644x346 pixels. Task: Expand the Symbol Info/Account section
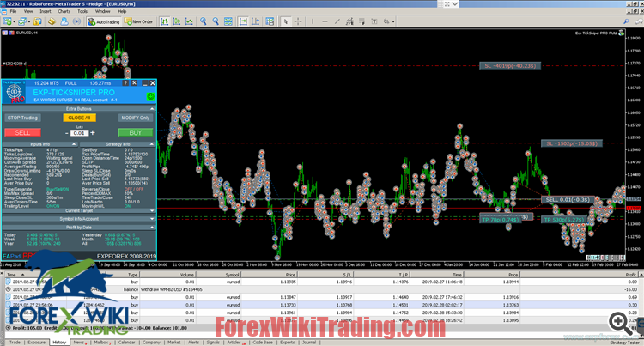point(152,219)
